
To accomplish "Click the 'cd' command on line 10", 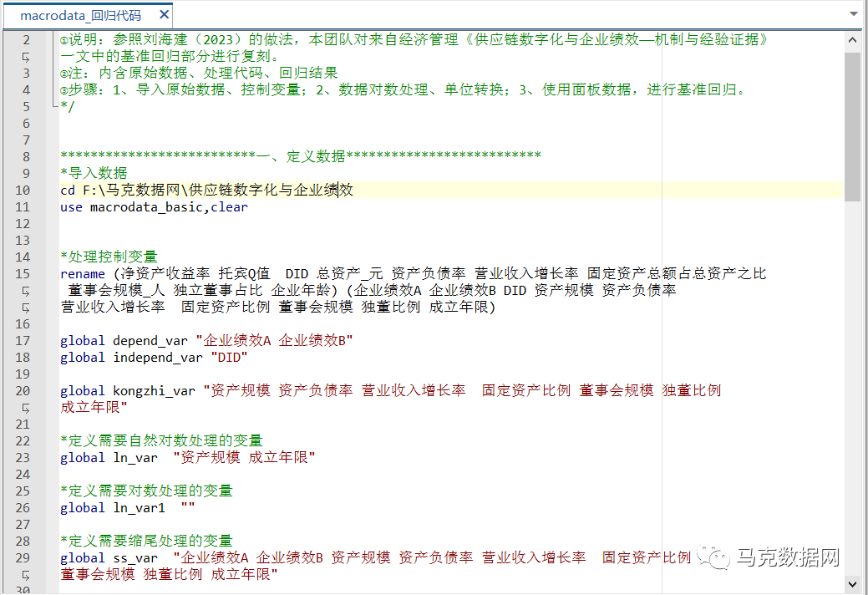I will (x=68, y=191).
